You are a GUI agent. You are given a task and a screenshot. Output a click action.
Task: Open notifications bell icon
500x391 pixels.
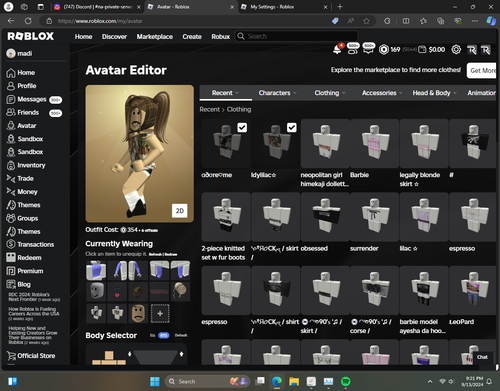[x=337, y=50]
